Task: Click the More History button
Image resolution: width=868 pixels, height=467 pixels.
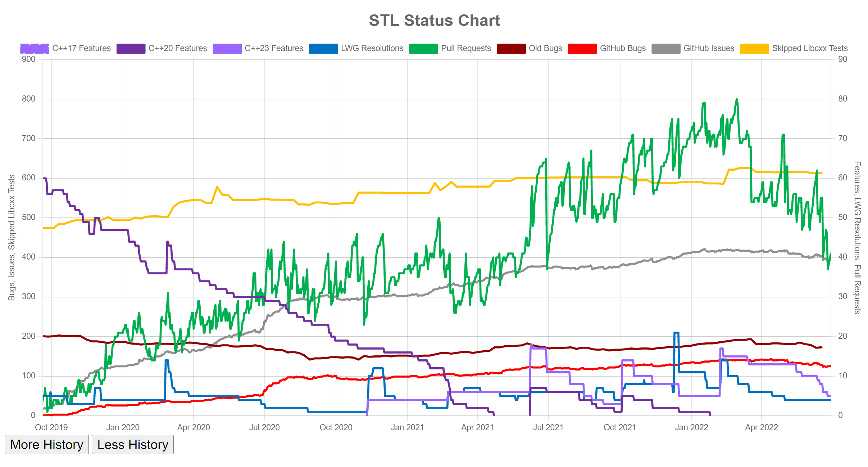Action: pyautogui.click(x=47, y=445)
